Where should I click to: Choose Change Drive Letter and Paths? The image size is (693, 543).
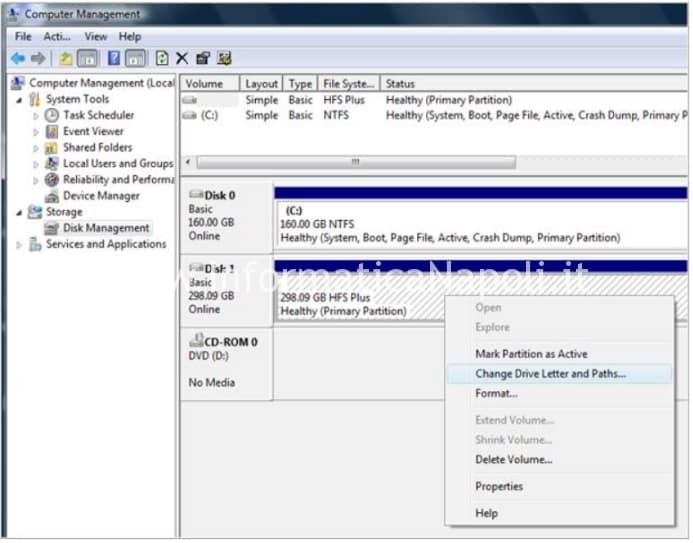point(560,374)
